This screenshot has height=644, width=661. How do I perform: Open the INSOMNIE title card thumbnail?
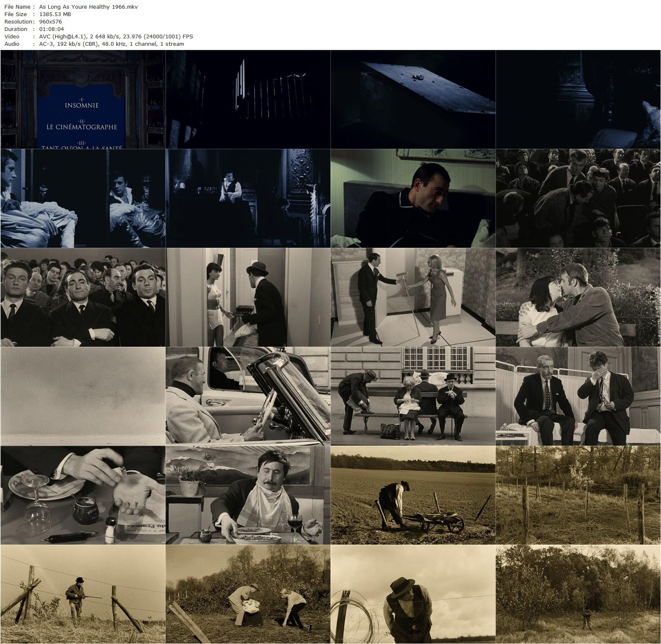(83, 99)
